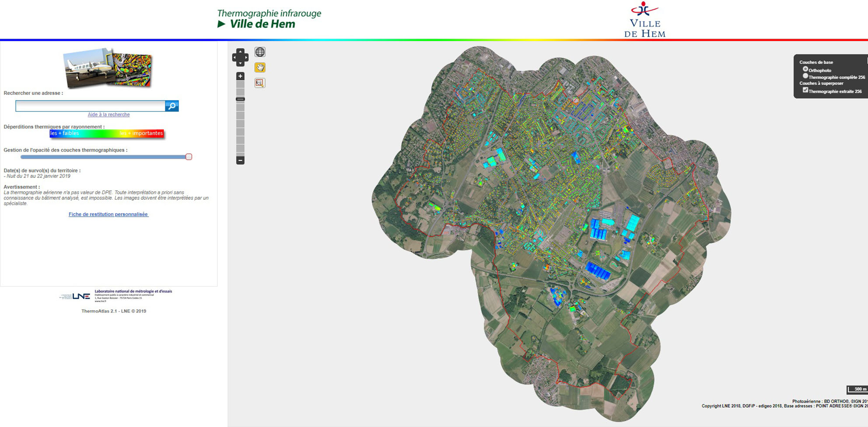Select the Orthophoto base layer
This screenshot has height=427, width=868.
(x=805, y=69)
